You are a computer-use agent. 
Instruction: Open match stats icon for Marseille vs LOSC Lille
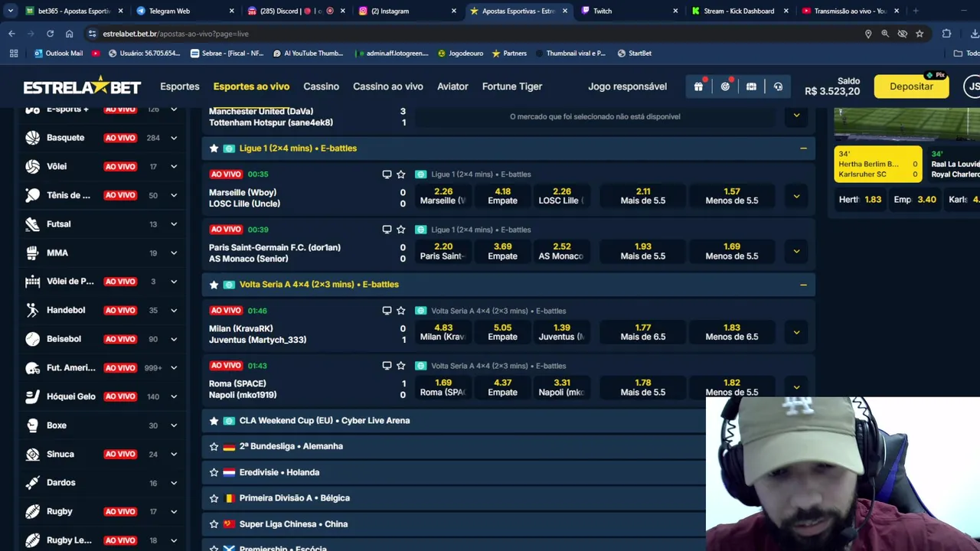(387, 174)
